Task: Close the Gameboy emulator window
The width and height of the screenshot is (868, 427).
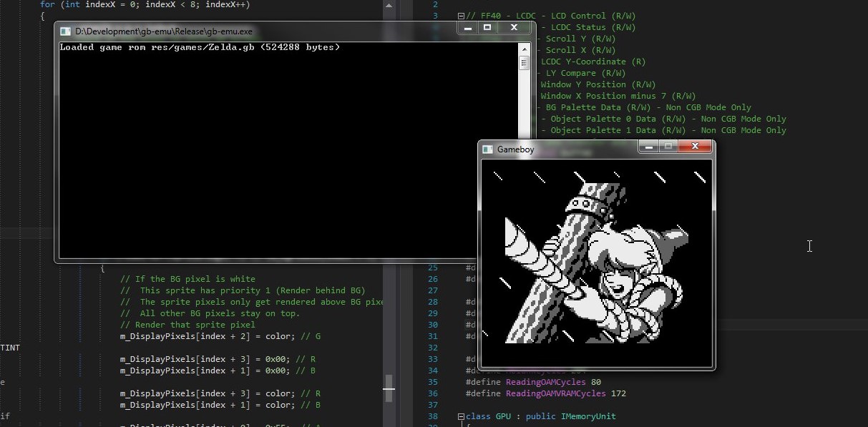Action: pos(694,147)
